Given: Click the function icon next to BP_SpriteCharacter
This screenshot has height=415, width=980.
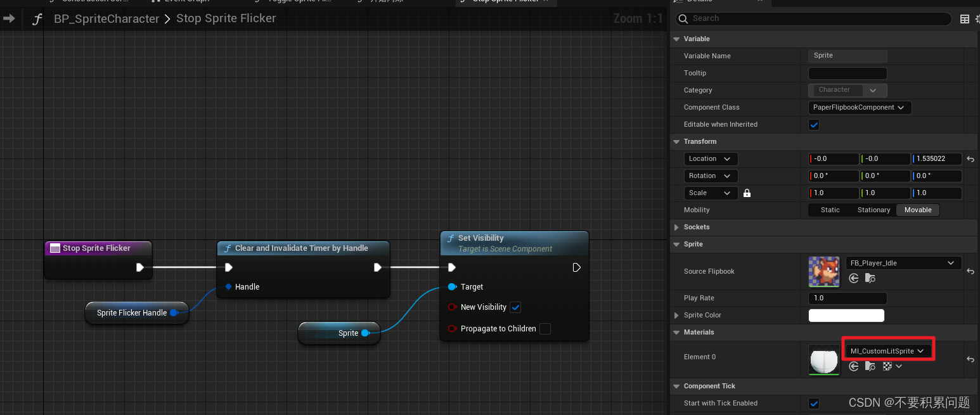Looking at the screenshot, I should click(37, 19).
